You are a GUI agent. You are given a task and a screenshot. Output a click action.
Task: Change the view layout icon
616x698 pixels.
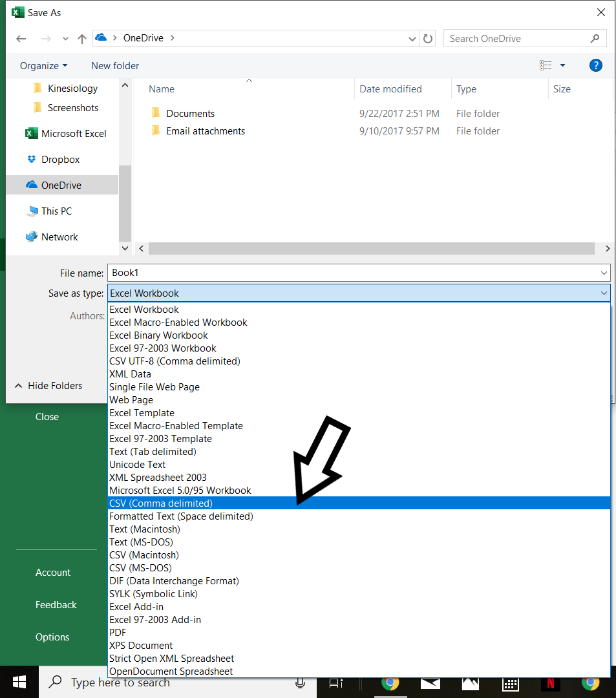pos(546,65)
